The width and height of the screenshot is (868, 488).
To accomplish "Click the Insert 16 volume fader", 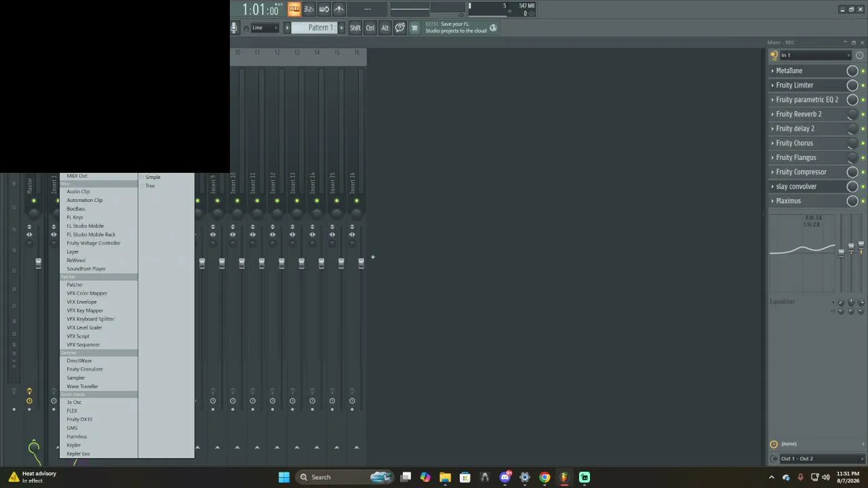I will 361,262.
